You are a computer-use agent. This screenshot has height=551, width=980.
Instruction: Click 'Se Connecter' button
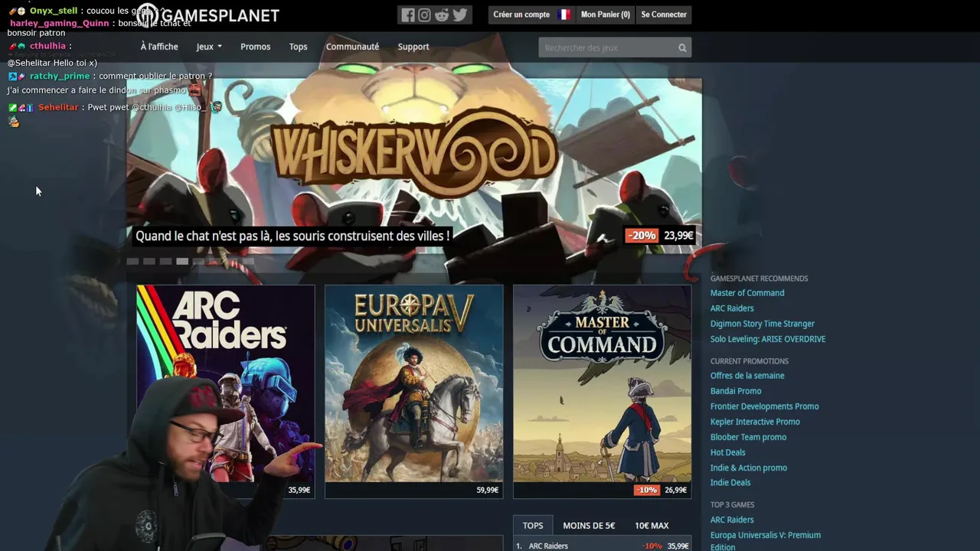664,15
